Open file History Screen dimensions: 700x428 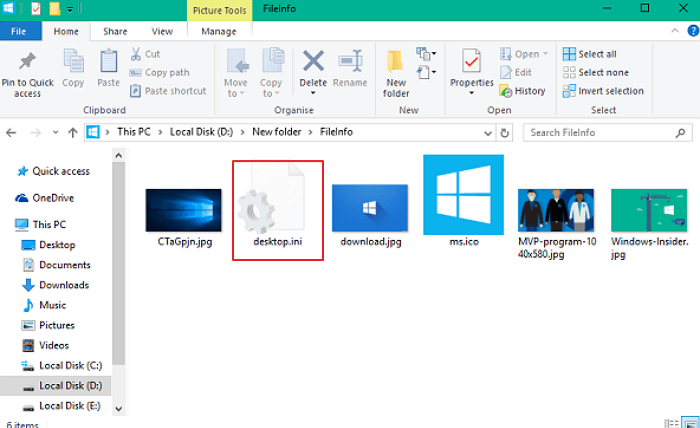522,91
